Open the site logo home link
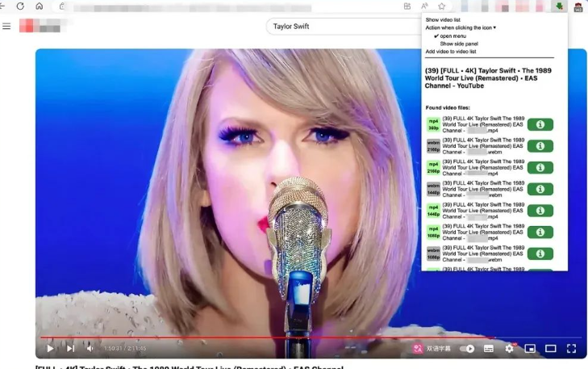The height and width of the screenshot is (369, 588). click(x=40, y=26)
